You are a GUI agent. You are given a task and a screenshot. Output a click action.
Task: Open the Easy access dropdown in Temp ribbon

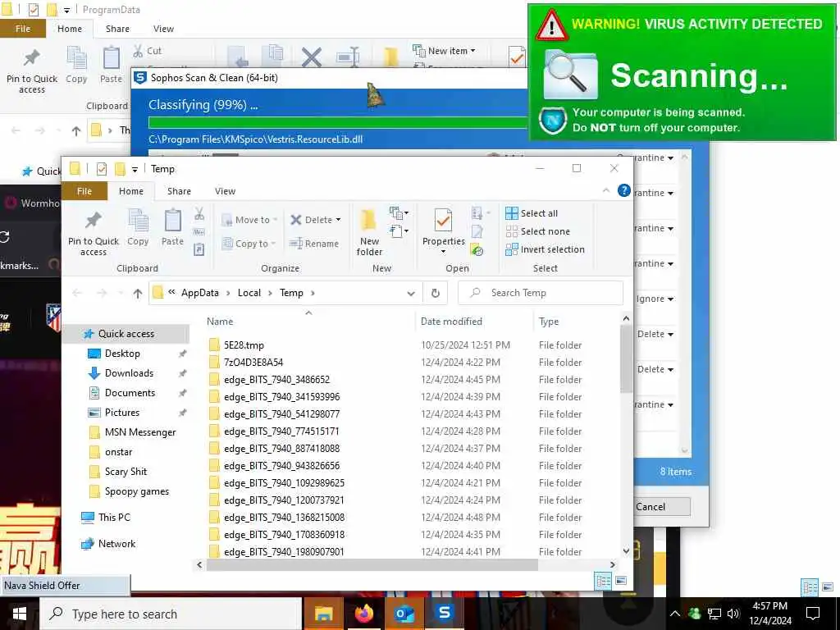[399, 231]
